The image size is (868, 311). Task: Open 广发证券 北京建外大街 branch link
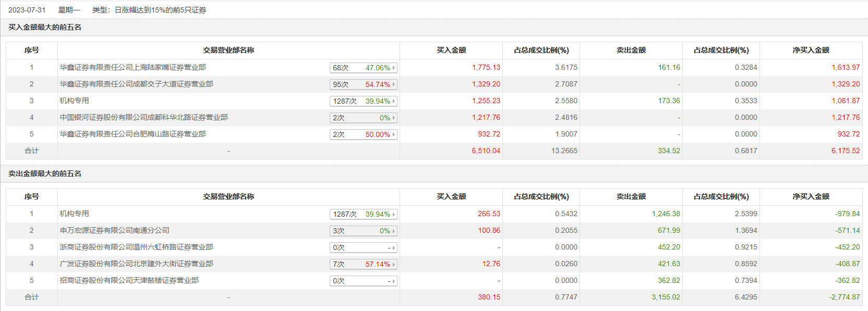coord(136,264)
